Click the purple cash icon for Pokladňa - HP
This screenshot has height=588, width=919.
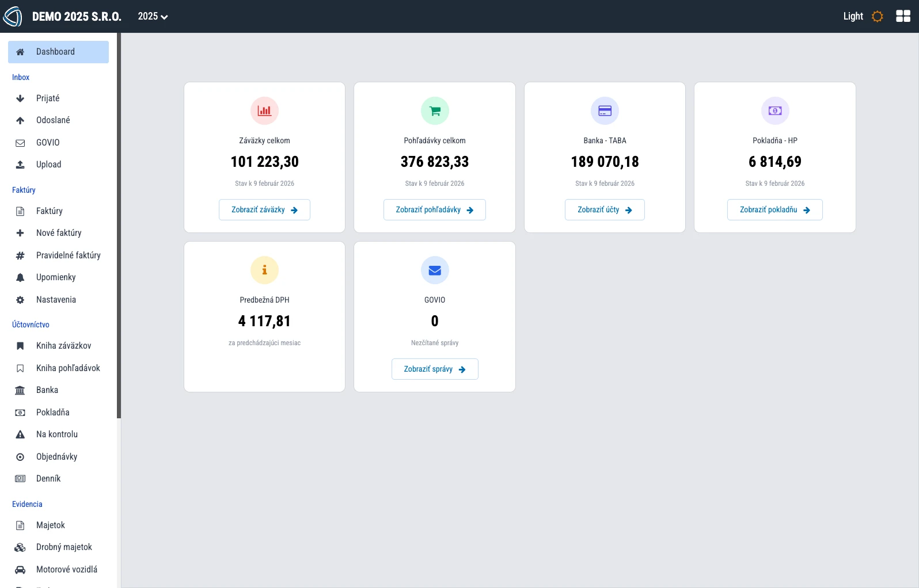pos(775,110)
